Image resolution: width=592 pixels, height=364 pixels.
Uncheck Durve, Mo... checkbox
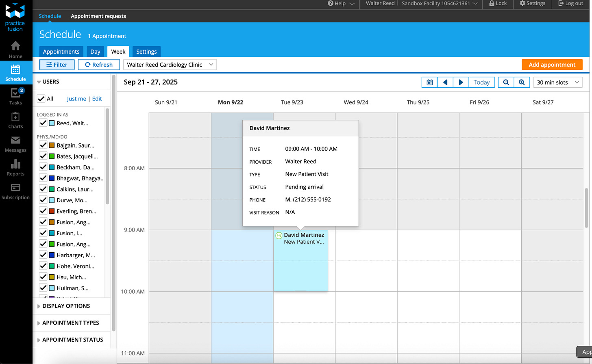click(x=43, y=200)
